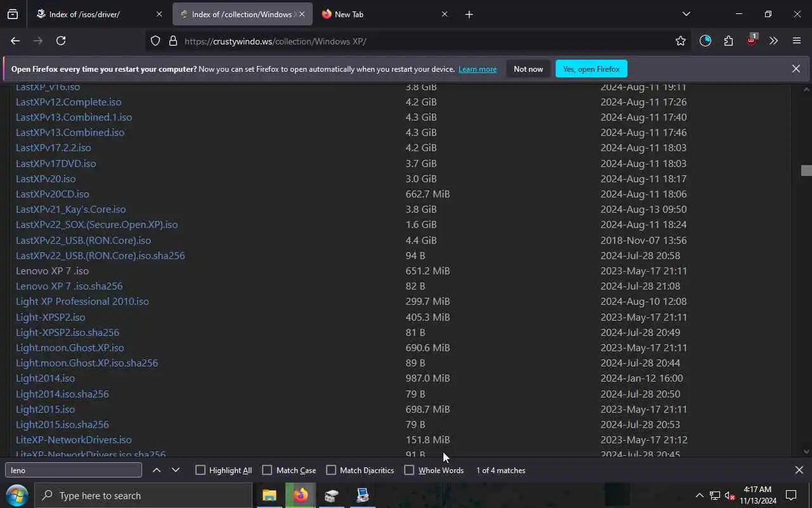Go to next find match
Image resolution: width=812 pixels, height=508 pixels.
pyautogui.click(x=176, y=470)
